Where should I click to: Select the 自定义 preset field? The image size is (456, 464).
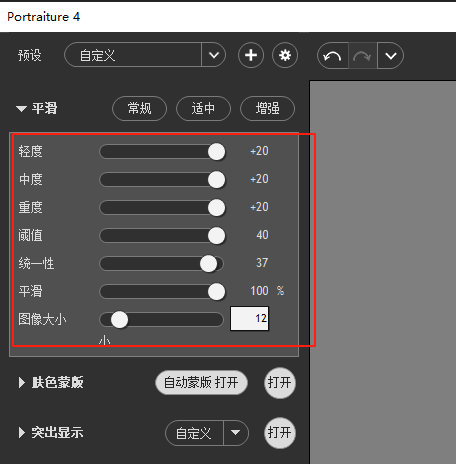[x=133, y=55]
